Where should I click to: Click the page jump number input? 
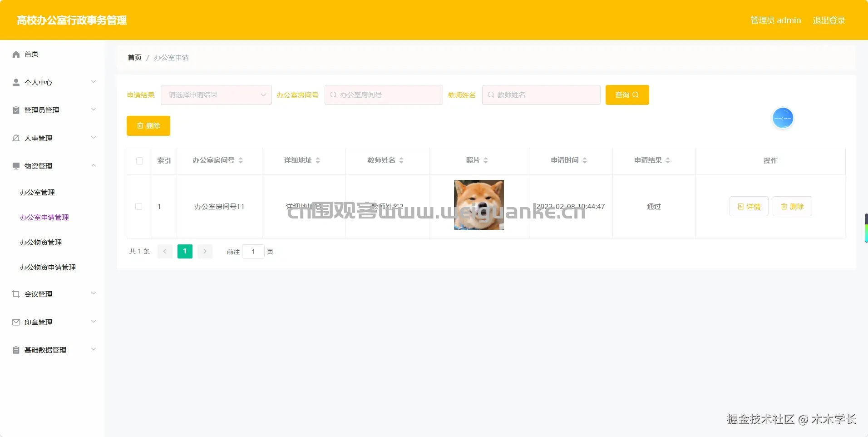[x=253, y=251]
